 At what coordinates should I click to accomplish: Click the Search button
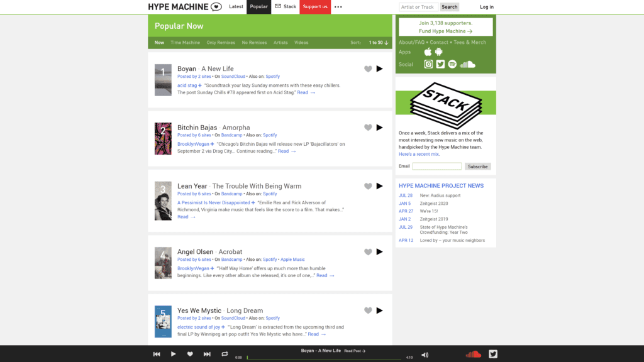(449, 7)
